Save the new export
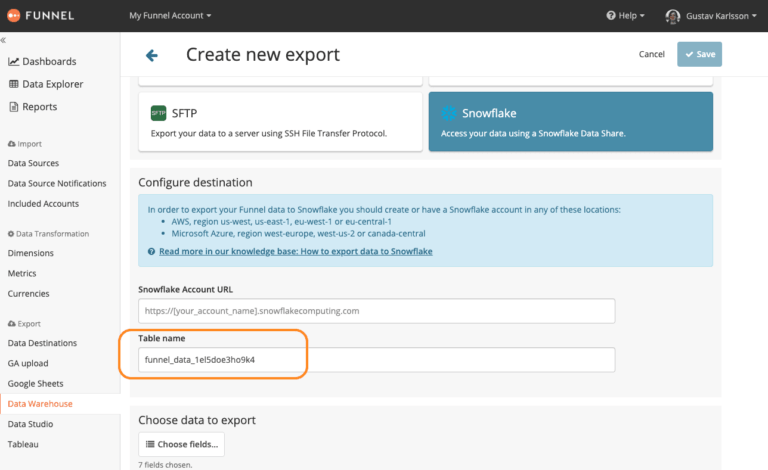This screenshot has width=768, height=470. 699,54
